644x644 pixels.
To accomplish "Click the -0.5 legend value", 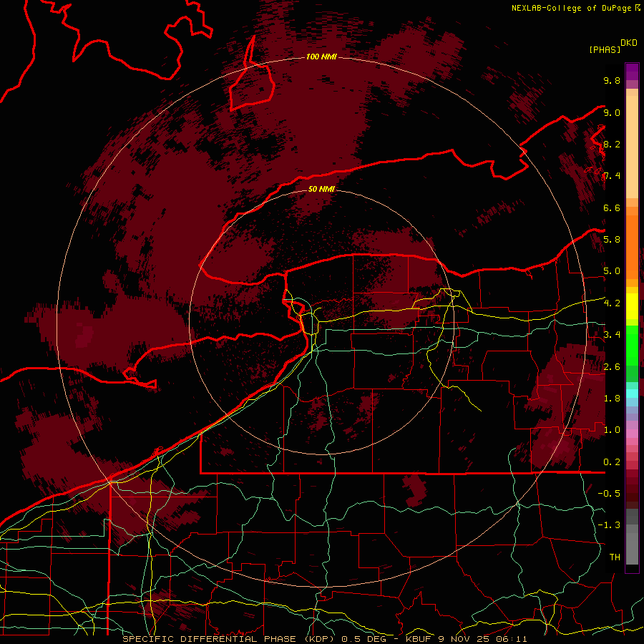I will click(609, 494).
